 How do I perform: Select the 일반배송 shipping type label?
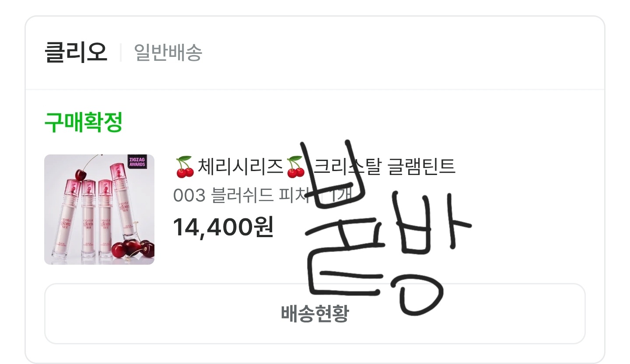168,53
